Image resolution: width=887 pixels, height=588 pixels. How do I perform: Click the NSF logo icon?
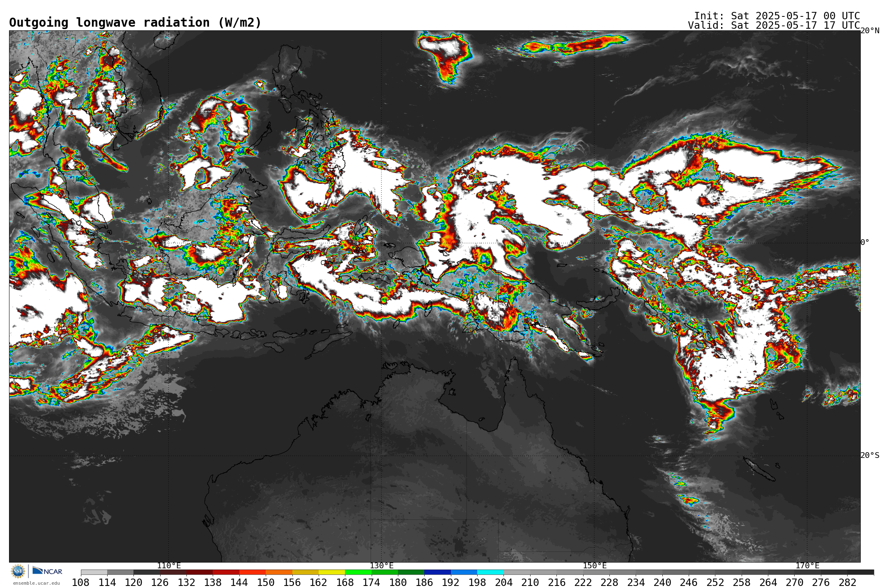[18, 571]
